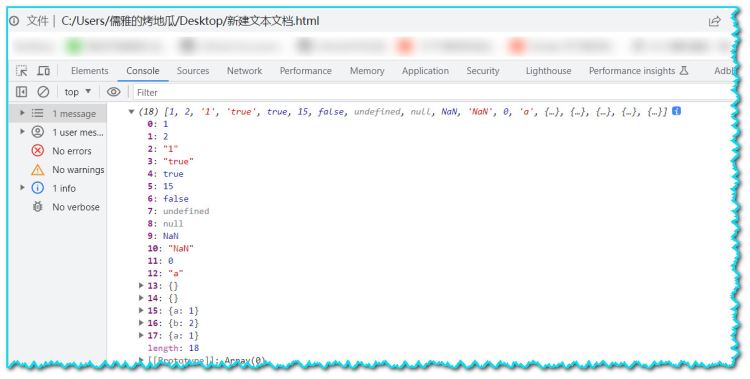The height and width of the screenshot is (379, 750).
Task: Switch to the Performance tab
Action: tap(306, 71)
